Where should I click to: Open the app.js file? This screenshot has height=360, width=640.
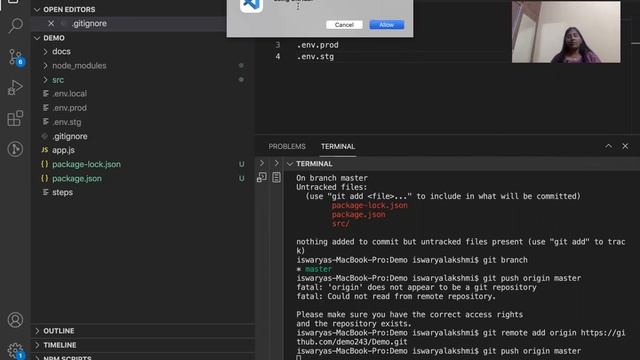(x=63, y=150)
